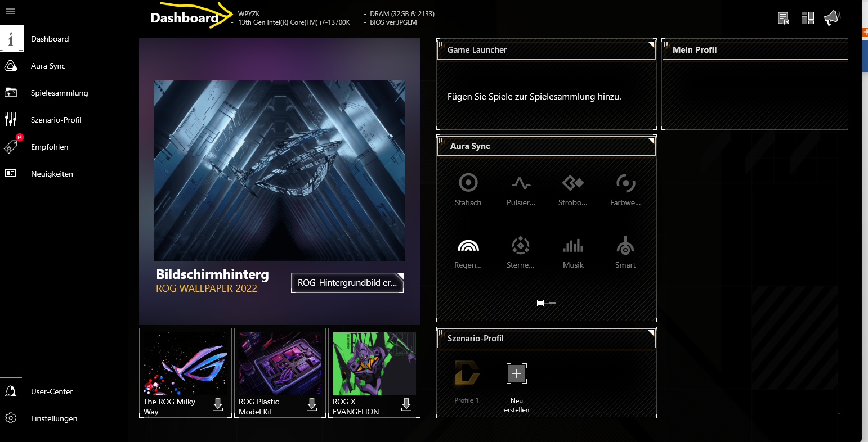Expand the Aura Sync panel corner

[651, 140]
